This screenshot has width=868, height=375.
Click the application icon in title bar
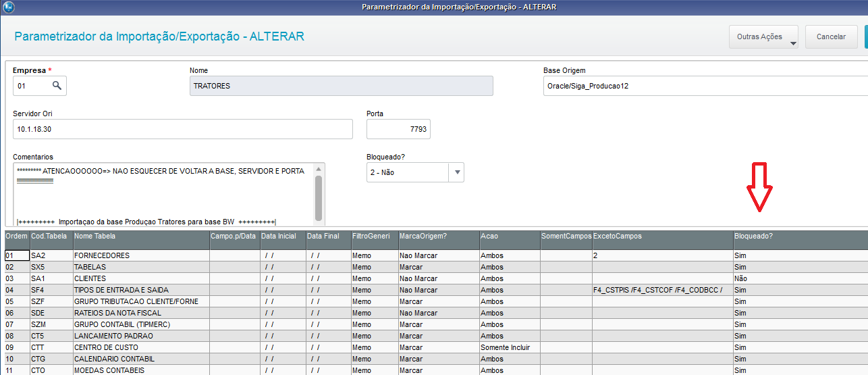pyautogui.click(x=7, y=7)
